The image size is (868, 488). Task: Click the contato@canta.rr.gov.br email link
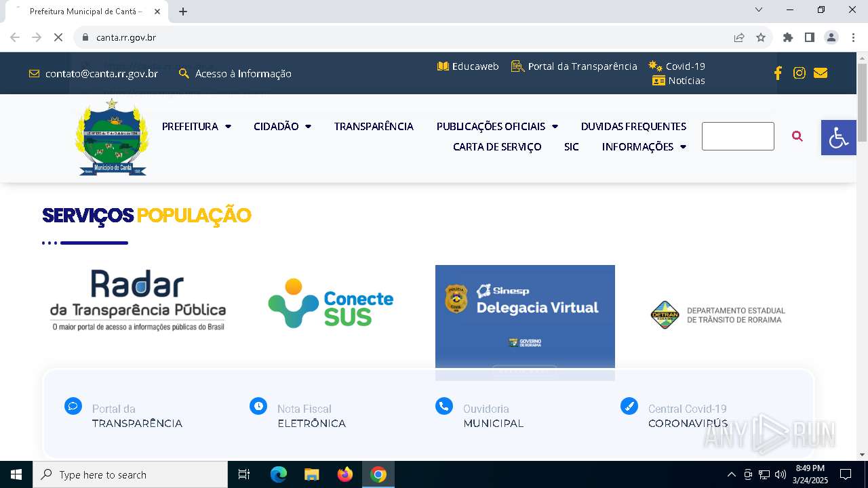102,73
